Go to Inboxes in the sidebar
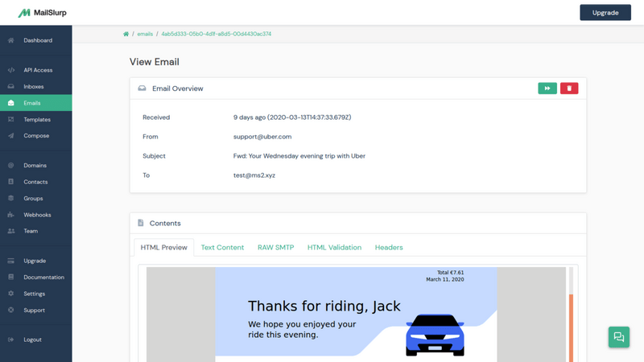The width and height of the screenshot is (644, 362). point(34,87)
